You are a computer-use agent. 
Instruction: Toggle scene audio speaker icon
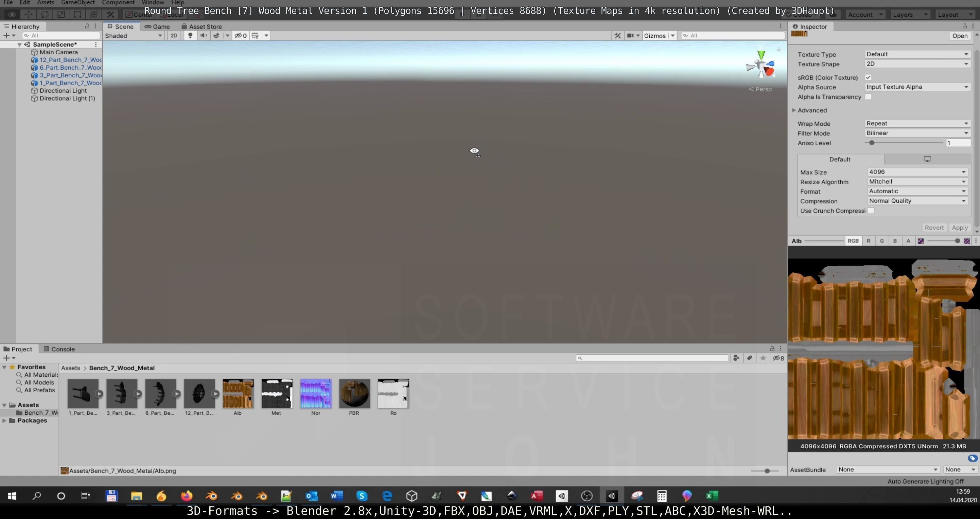pyautogui.click(x=204, y=35)
